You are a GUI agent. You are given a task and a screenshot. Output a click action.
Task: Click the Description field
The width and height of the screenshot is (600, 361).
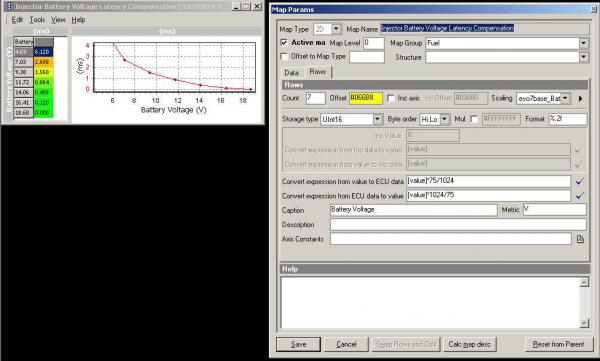[x=458, y=225]
